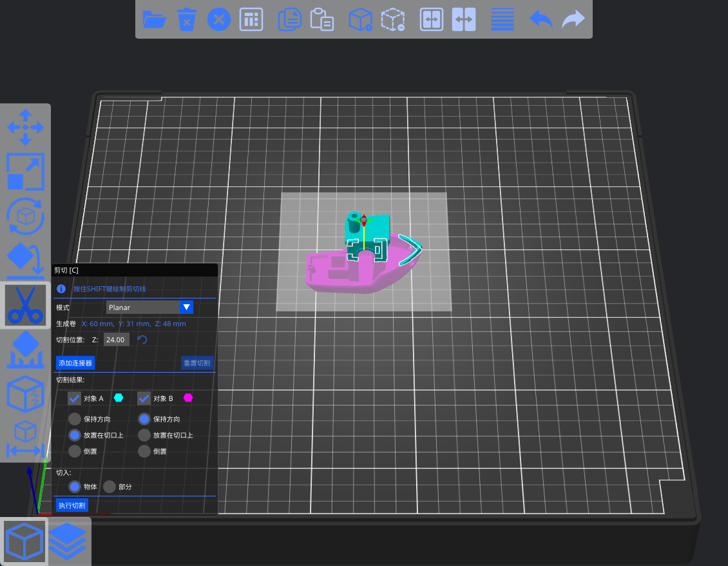
Task: Switch to layers preview view icon
Action: pyautogui.click(x=67, y=542)
